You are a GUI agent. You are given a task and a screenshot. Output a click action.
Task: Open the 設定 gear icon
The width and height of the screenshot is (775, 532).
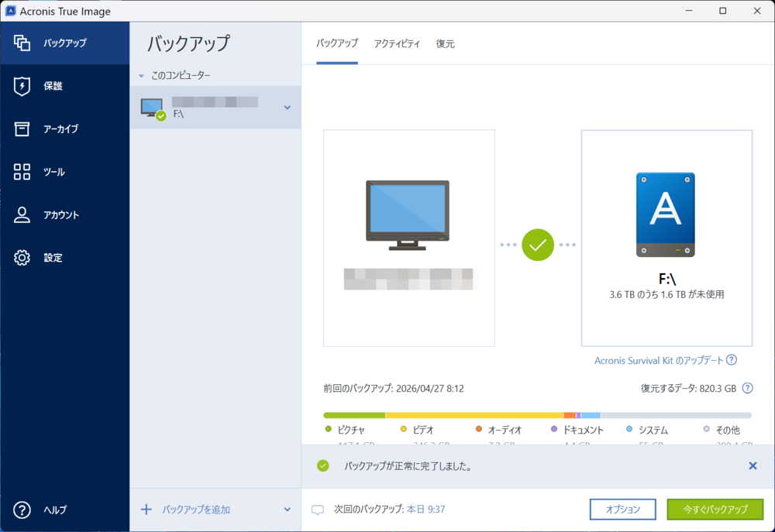(x=22, y=257)
